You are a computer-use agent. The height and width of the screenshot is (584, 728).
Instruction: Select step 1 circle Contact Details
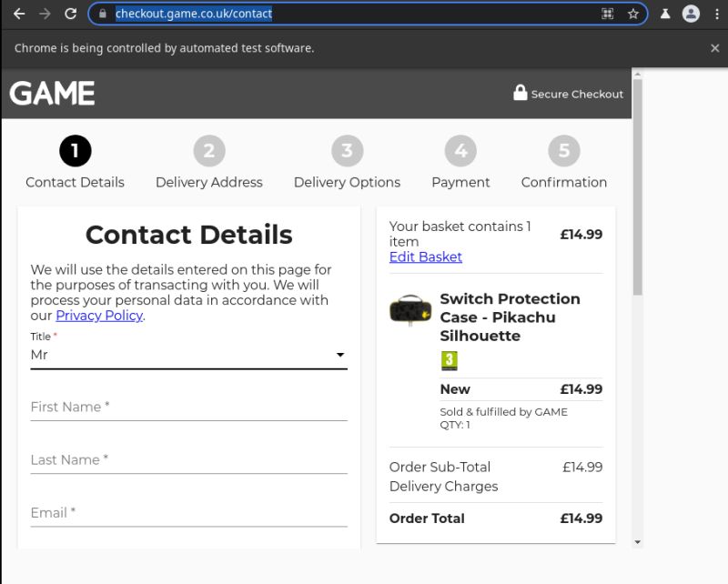(x=76, y=151)
